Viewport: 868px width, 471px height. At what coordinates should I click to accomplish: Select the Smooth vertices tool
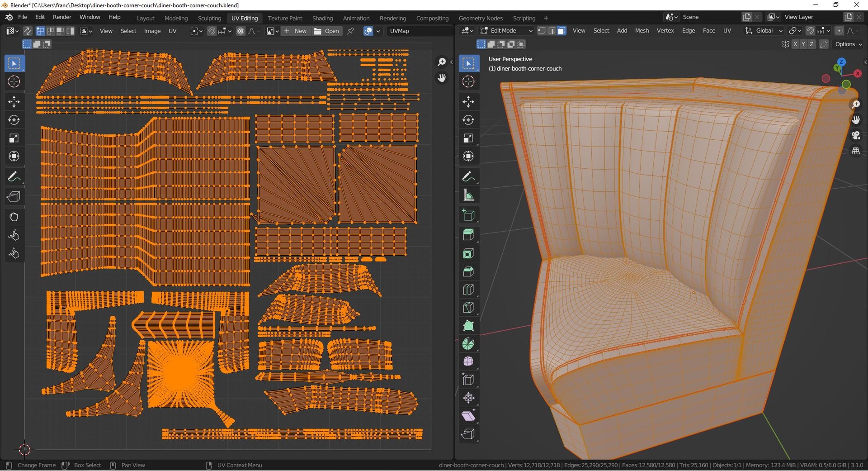pos(468,362)
